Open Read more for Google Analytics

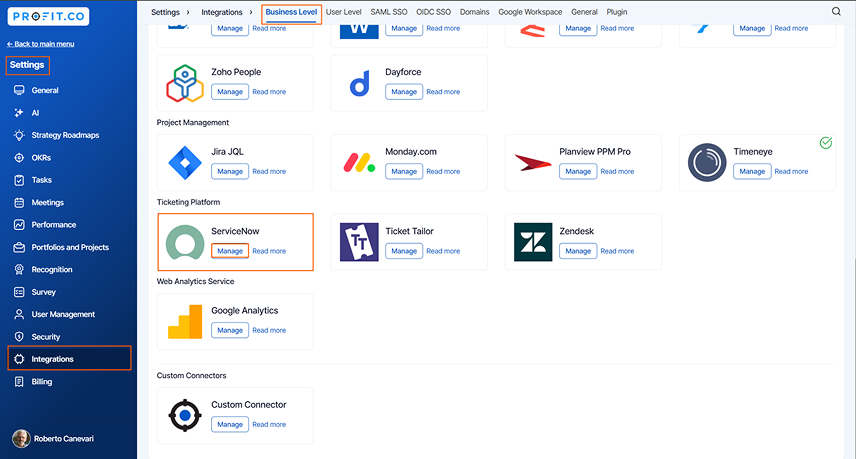269,330
